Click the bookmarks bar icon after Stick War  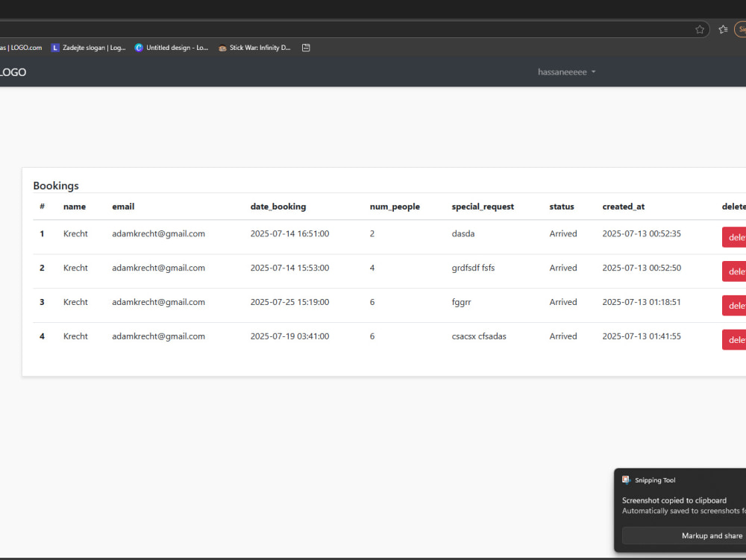click(x=306, y=48)
